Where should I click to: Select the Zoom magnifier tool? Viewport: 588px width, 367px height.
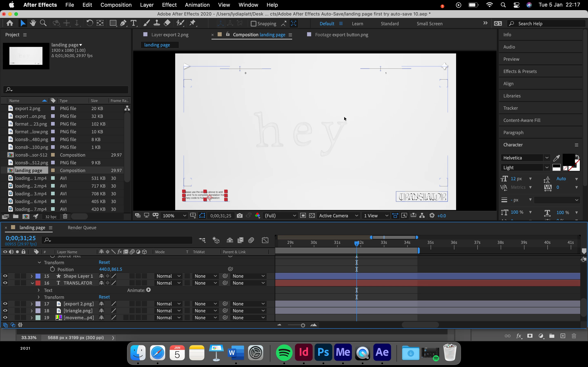coord(43,23)
